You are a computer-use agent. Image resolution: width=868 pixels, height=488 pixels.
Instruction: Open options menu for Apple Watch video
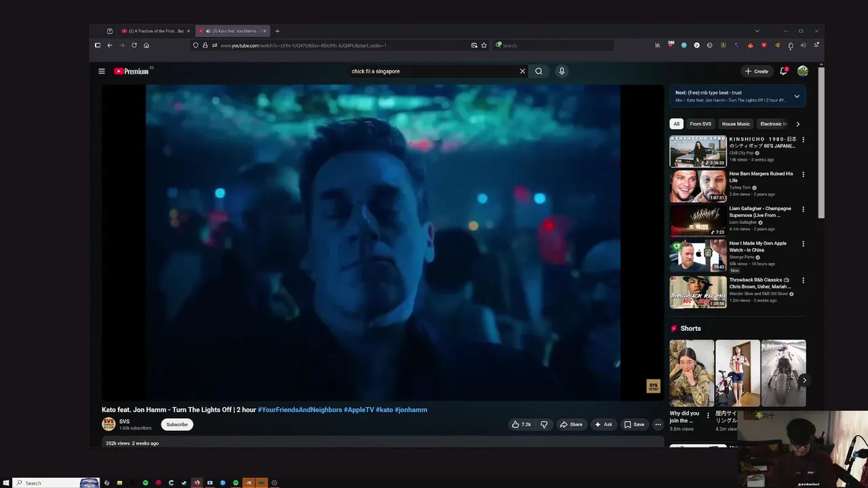[x=804, y=244]
